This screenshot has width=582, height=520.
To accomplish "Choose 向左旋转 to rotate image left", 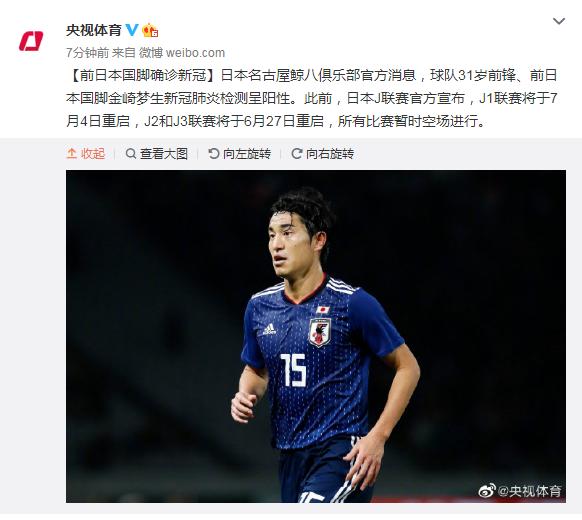I will pyautogui.click(x=239, y=153).
